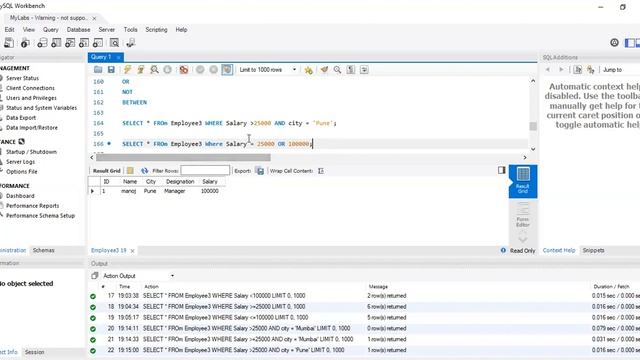Open Performance Schema Setup

(x=40, y=216)
